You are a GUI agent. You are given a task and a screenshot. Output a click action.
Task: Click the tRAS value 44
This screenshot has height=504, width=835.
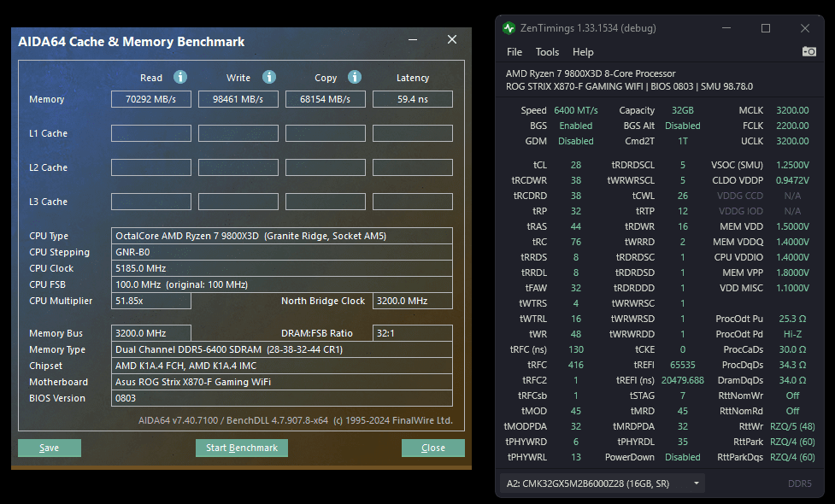576,226
